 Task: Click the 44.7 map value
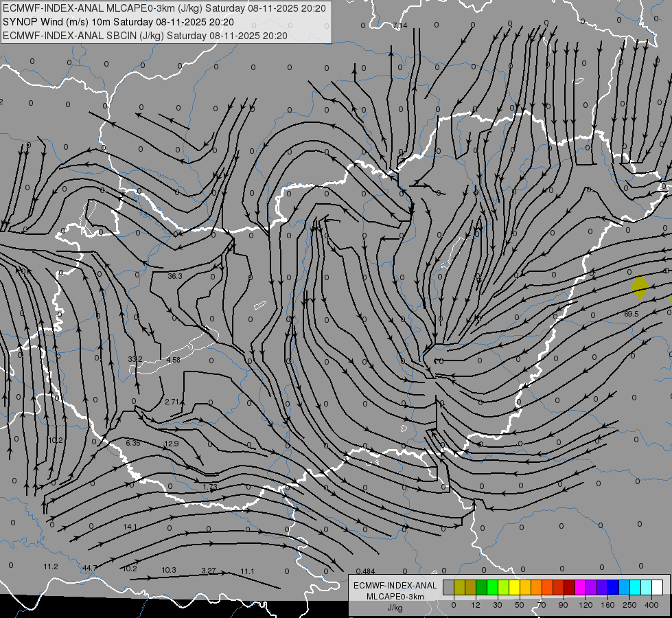[x=89, y=568]
